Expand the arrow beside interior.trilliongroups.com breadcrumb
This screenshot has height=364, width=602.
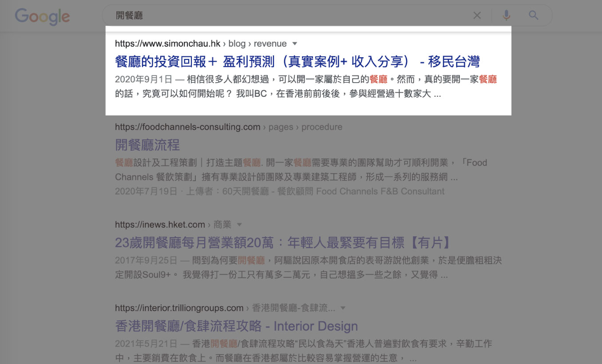(x=343, y=308)
